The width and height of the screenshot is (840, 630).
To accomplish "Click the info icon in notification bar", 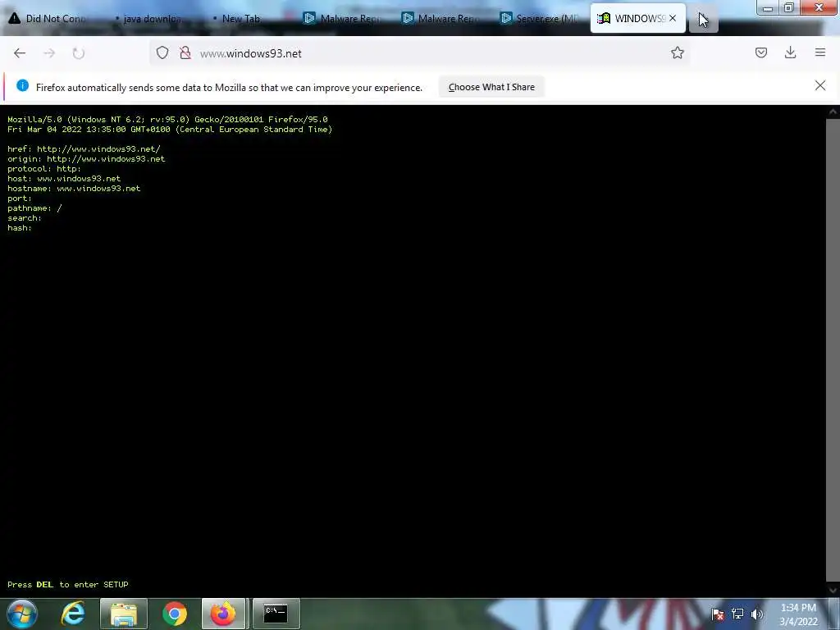I will click(22, 85).
